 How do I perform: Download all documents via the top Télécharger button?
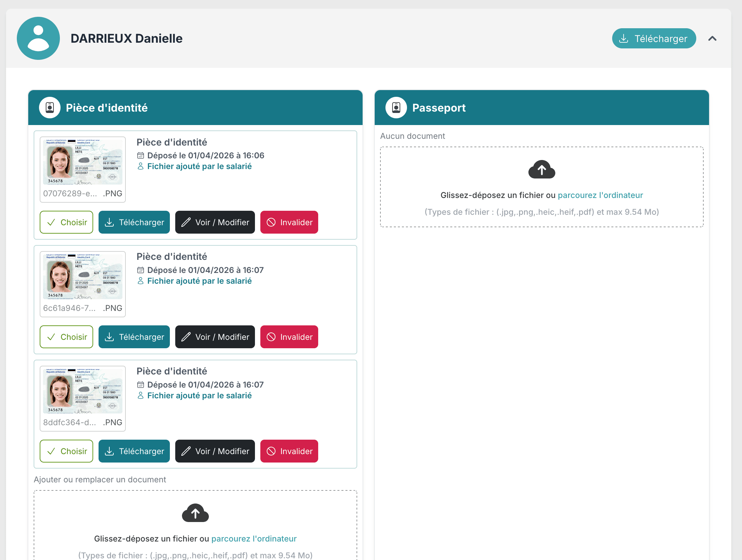(x=654, y=38)
